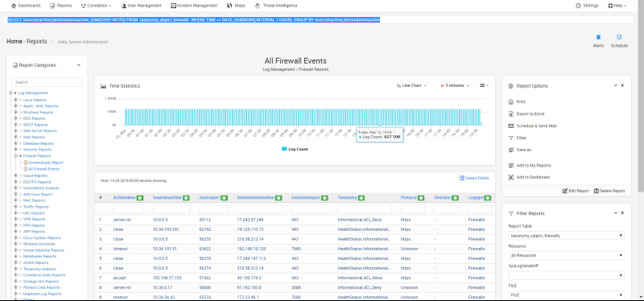The image size is (644, 301).
Task: Click green icon next to Direction column
Action: pos(455,198)
